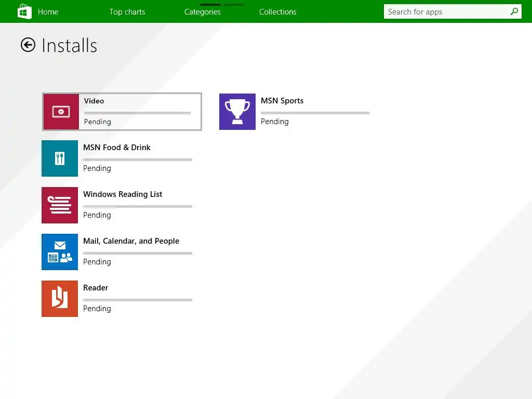Select the Reader title text

[96, 288]
